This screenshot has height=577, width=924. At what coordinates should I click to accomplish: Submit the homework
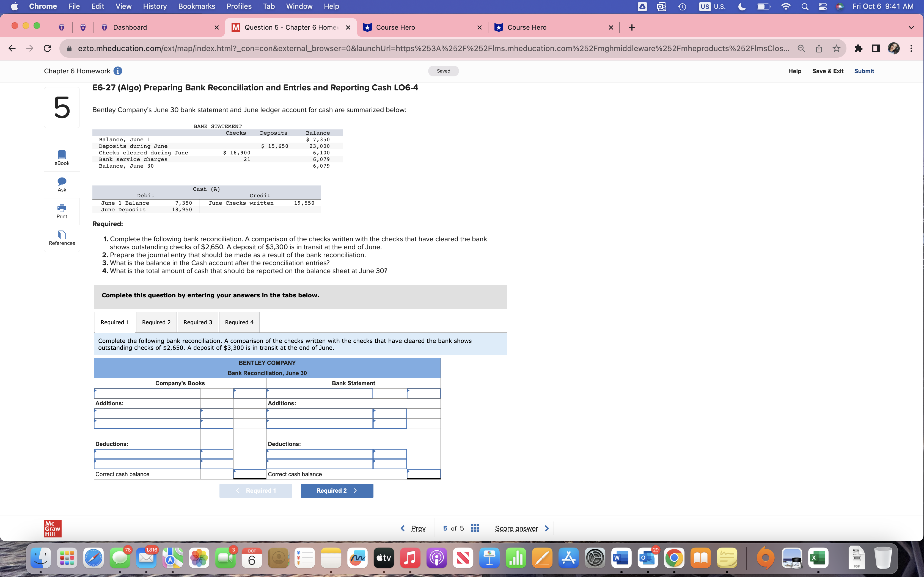[x=864, y=71]
